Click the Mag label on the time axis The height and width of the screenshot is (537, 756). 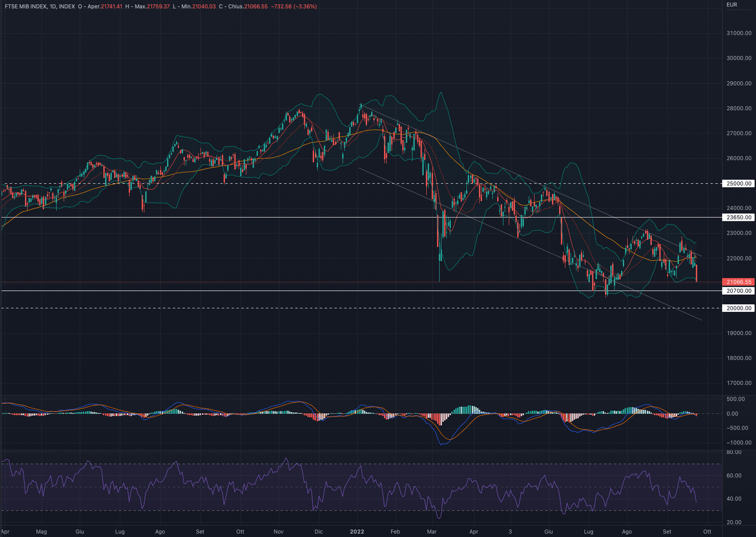click(41, 532)
